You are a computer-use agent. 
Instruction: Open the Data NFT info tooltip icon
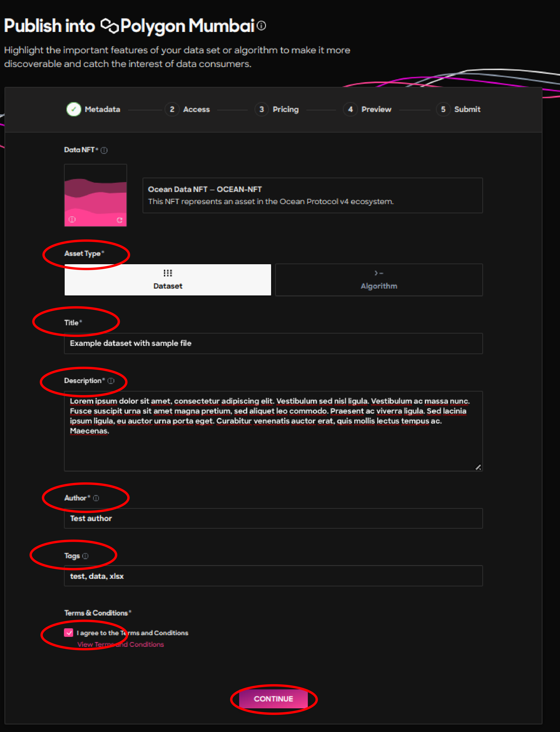pos(104,150)
